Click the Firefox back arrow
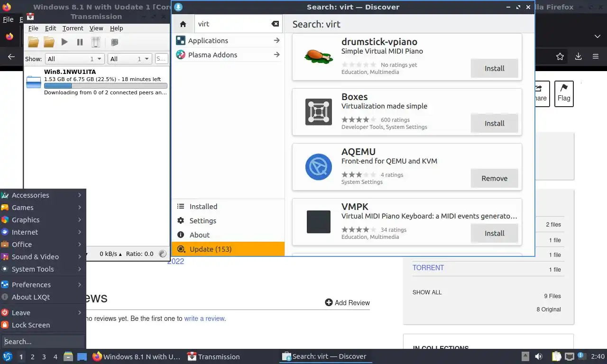The height and width of the screenshot is (364, 607). click(x=11, y=56)
